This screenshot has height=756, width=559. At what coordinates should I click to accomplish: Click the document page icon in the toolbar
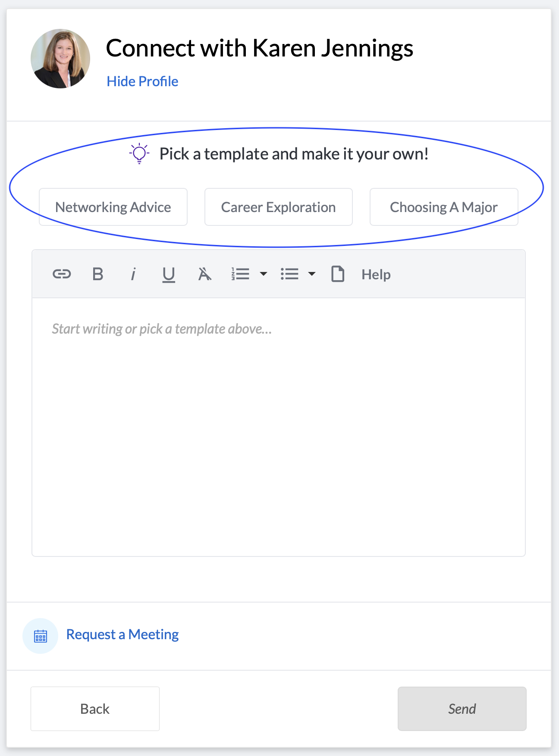tap(338, 274)
